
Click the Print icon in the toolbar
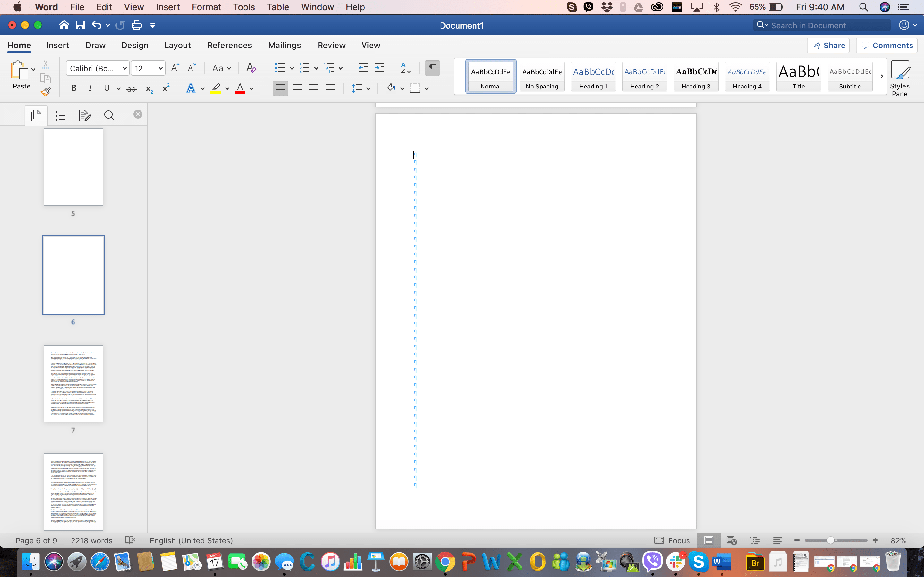[136, 25]
